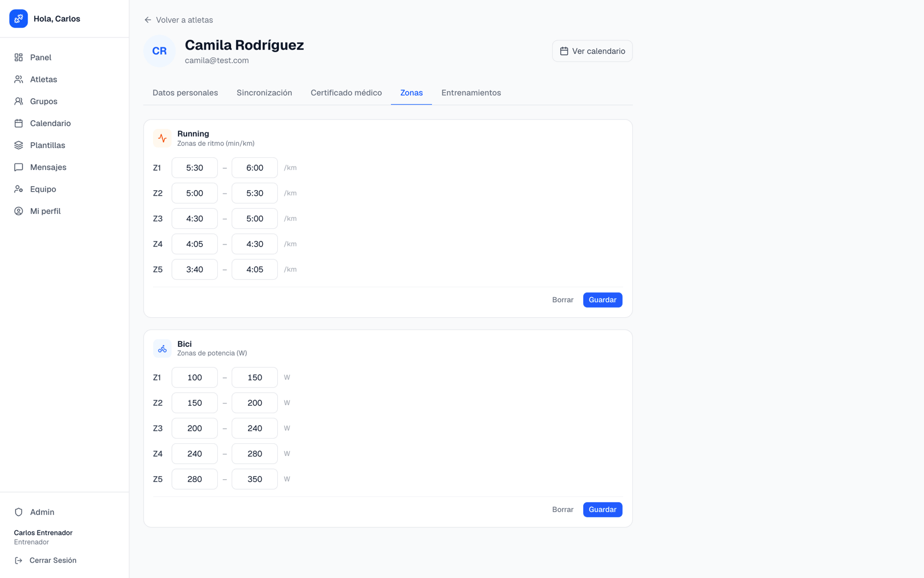Click Running Z5 lower field 3:40
Screen dimensions: 924x578
195,269
